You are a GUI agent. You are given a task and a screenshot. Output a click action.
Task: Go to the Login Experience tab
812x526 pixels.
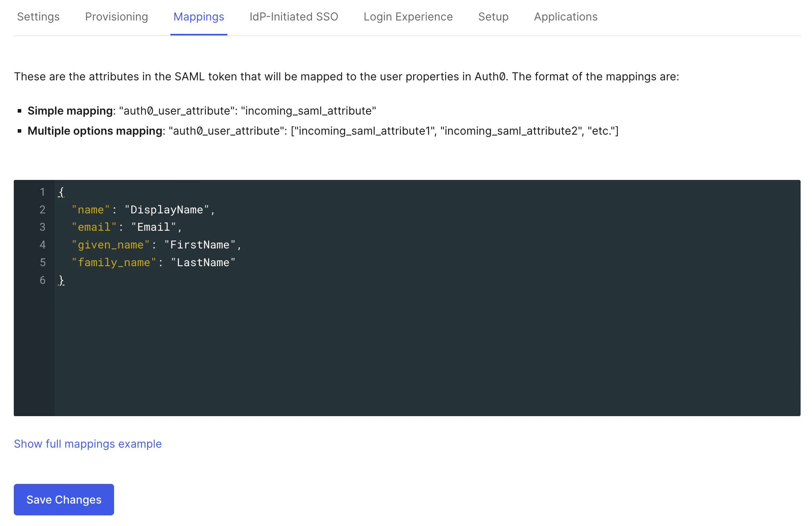pyautogui.click(x=408, y=17)
